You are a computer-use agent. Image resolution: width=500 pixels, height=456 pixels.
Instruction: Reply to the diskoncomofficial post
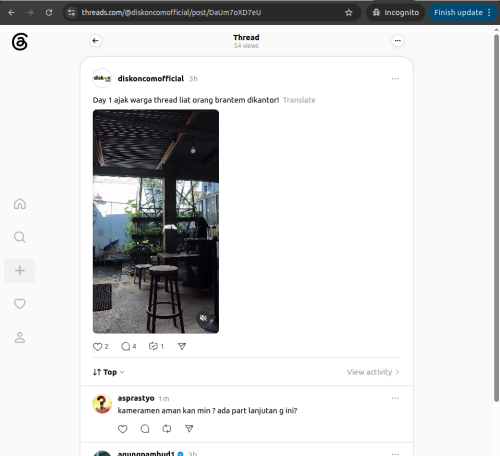(126, 347)
